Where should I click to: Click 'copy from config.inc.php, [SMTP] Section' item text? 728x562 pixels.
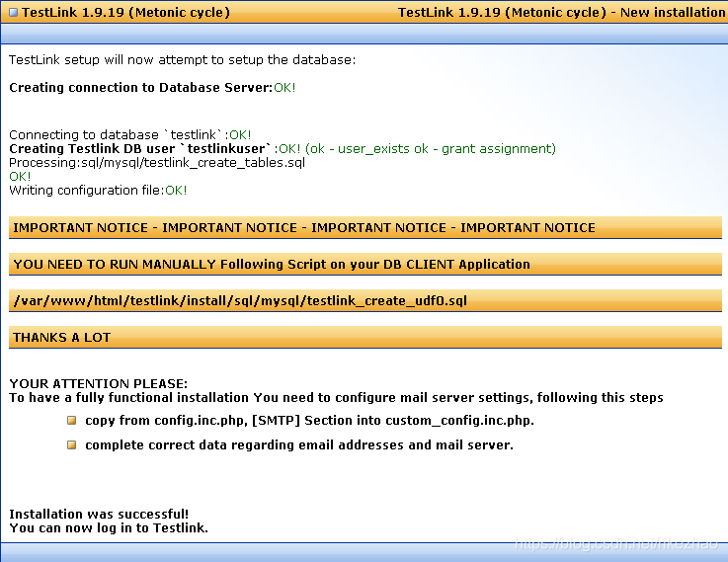pyautogui.click(x=310, y=421)
